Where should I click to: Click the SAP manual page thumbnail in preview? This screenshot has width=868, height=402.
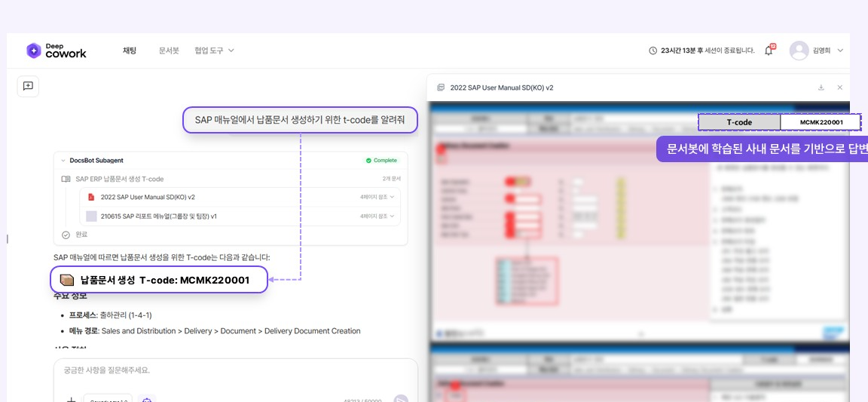pyautogui.click(x=640, y=221)
